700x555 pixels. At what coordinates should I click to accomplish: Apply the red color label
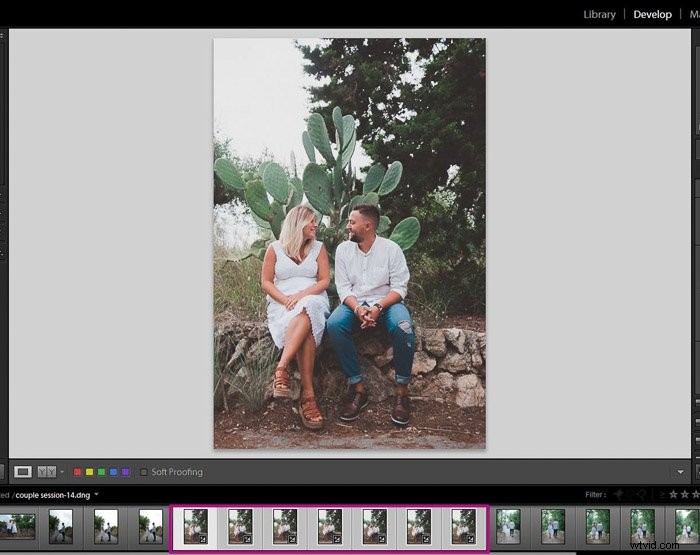pos(77,472)
